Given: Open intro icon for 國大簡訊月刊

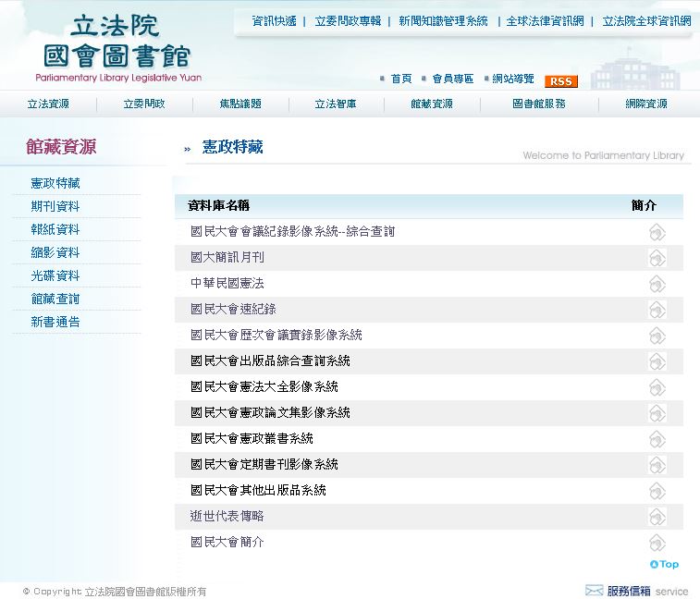Looking at the screenshot, I should click(x=657, y=258).
